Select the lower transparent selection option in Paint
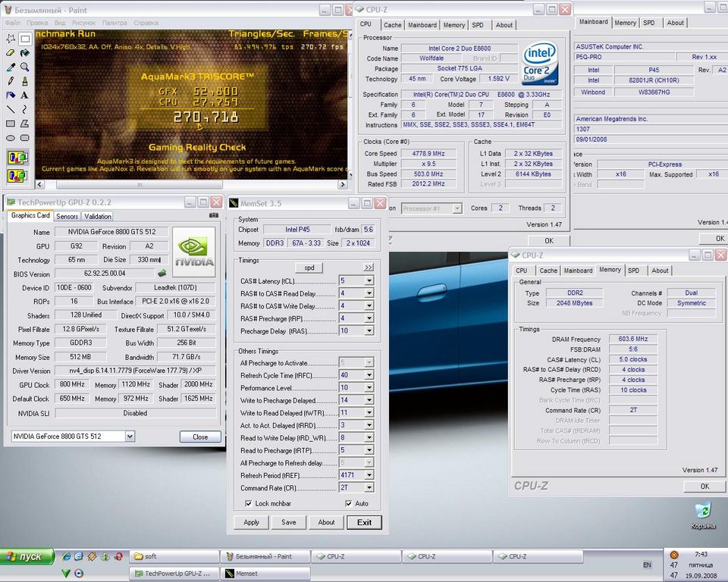The height and width of the screenshot is (582, 728). coord(17,176)
